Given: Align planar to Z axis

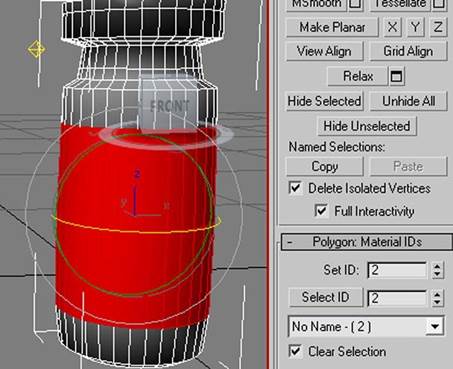Looking at the screenshot, I should click(438, 27).
